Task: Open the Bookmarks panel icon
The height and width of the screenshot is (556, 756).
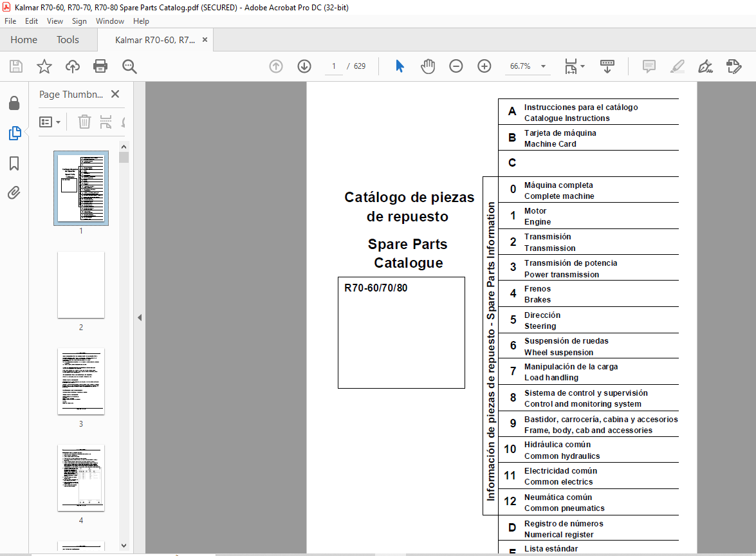Action: [14, 163]
